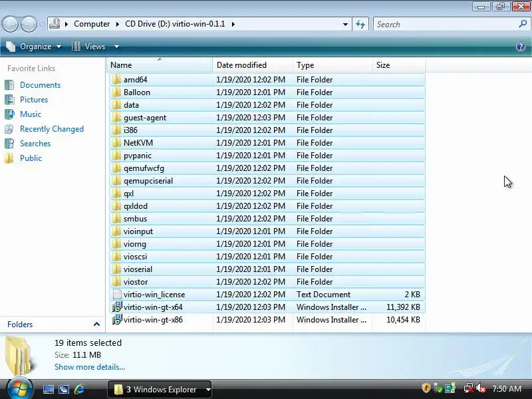Expand the root arrow before Computer breadcrumb

point(66,24)
